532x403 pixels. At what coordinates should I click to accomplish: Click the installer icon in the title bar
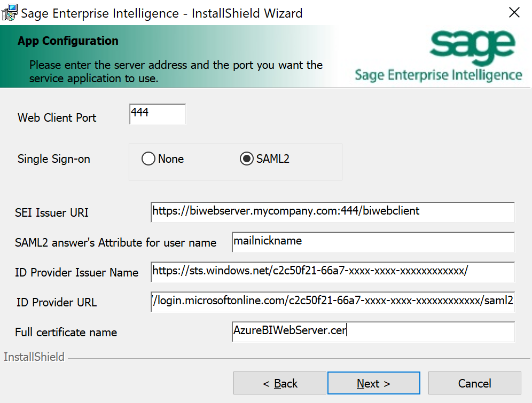coord(9,13)
